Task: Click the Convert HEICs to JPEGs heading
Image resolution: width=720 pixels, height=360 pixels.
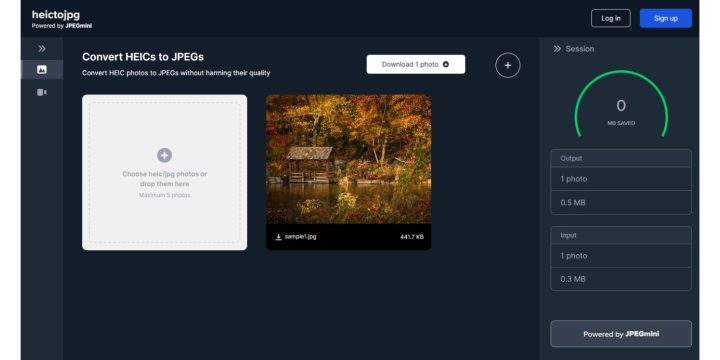Action: 143,57
